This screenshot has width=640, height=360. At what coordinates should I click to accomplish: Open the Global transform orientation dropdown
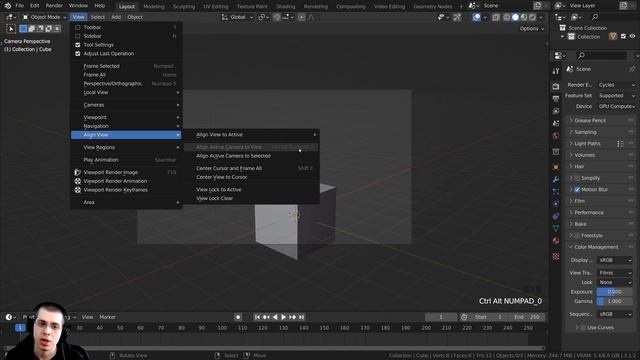pyautogui.click(x=238, y=17)
